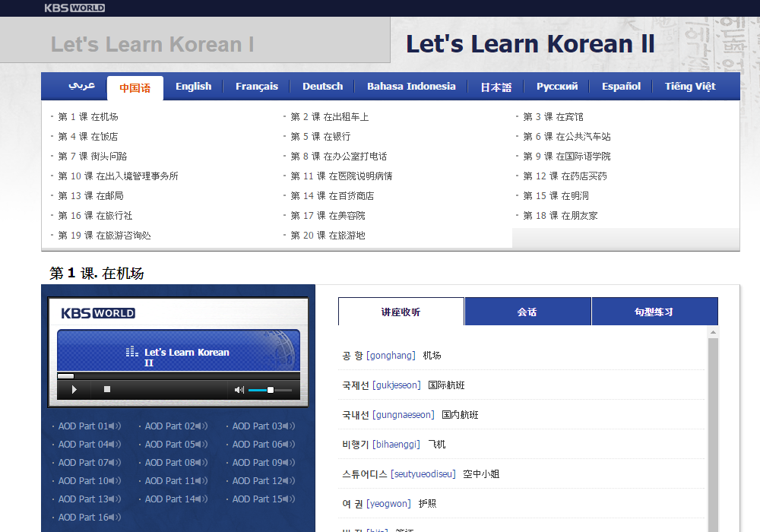Play AOD Part 10 audio

pos(90,481)
